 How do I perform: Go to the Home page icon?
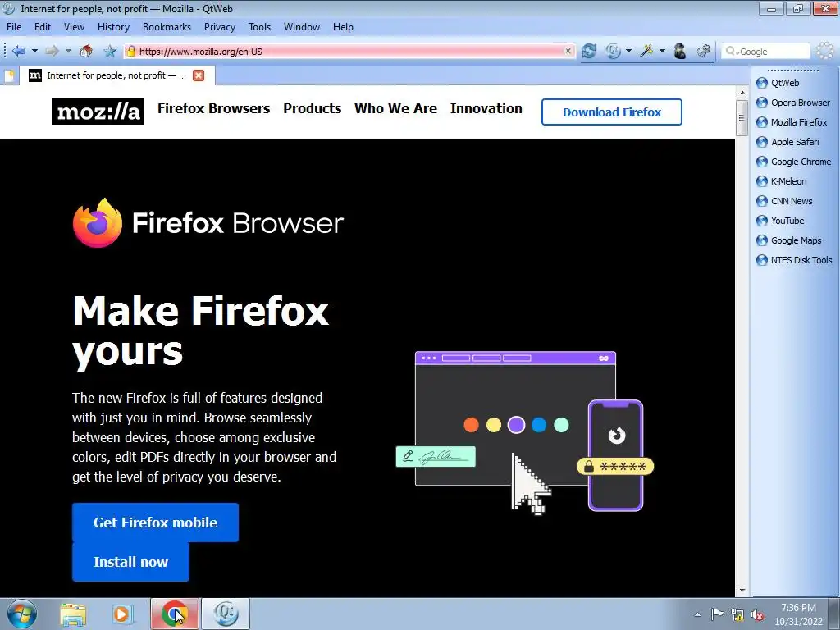pos(85,52)
